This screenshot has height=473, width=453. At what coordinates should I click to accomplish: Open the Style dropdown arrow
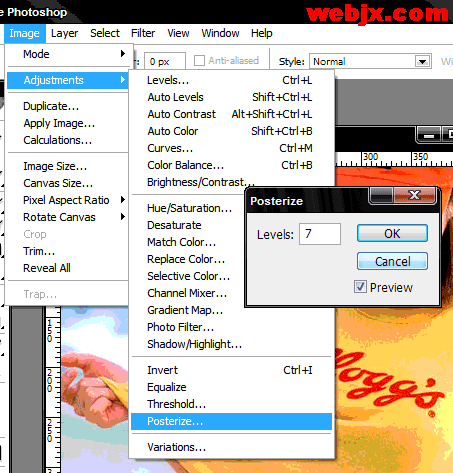[x=422, y=62]
